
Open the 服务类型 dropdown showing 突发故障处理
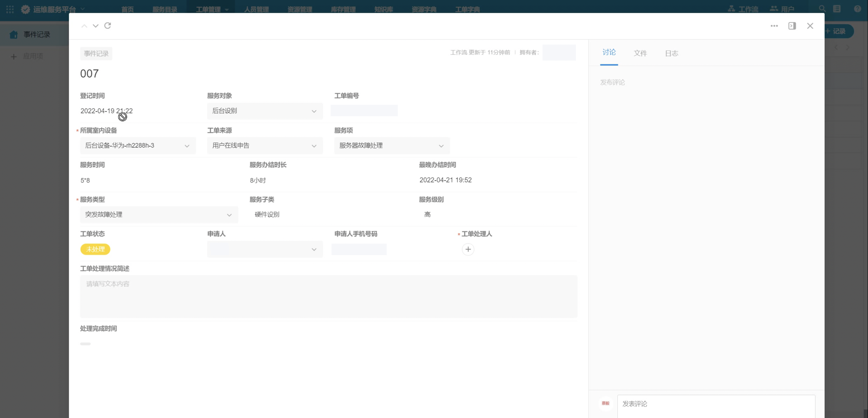[159, 214]
